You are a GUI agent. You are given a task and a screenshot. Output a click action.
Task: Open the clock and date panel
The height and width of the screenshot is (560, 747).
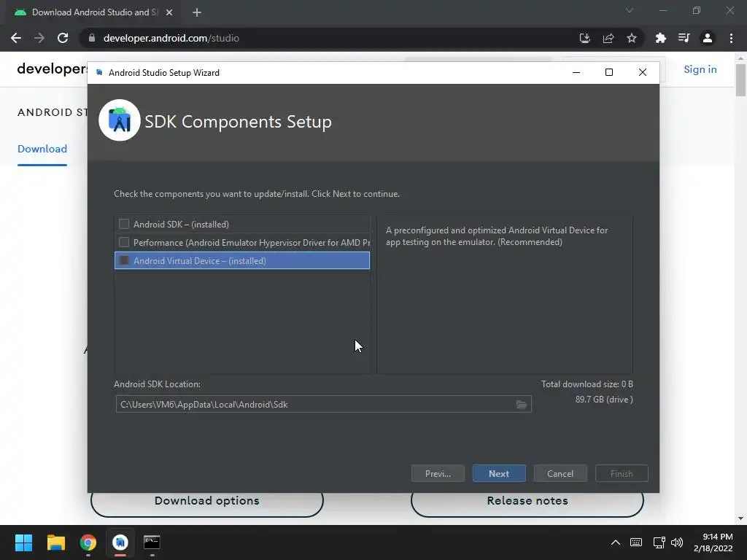pos(713,542)
